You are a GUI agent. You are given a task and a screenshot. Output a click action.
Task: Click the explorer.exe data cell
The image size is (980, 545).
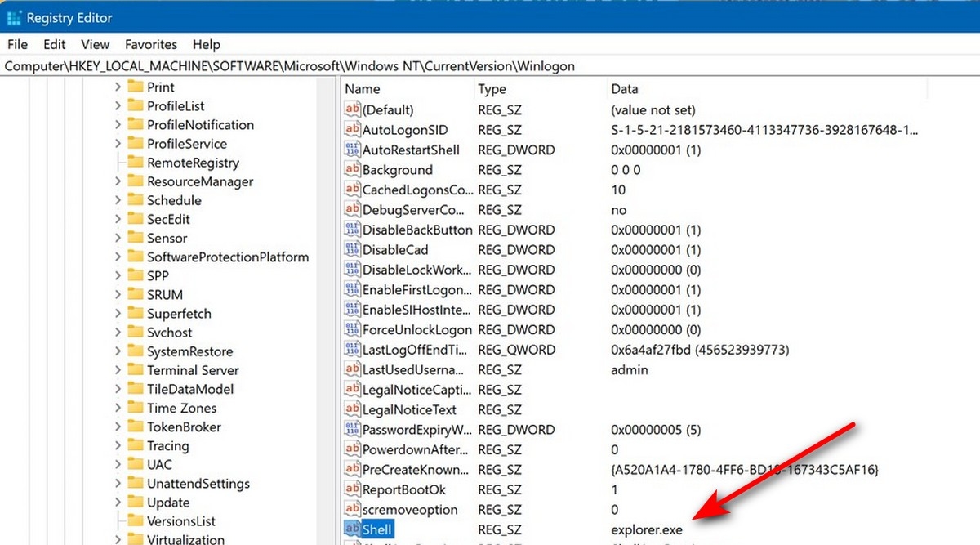[647, 529]
